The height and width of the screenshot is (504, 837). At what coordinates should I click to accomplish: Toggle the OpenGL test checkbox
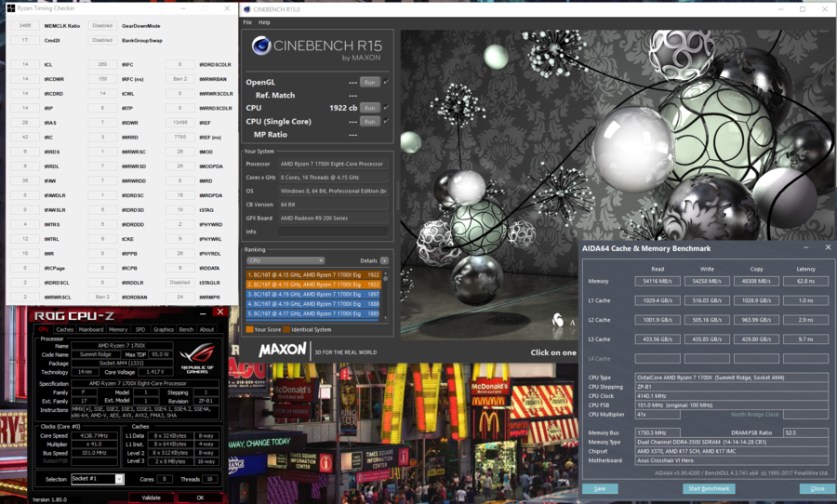pos(386,82)
